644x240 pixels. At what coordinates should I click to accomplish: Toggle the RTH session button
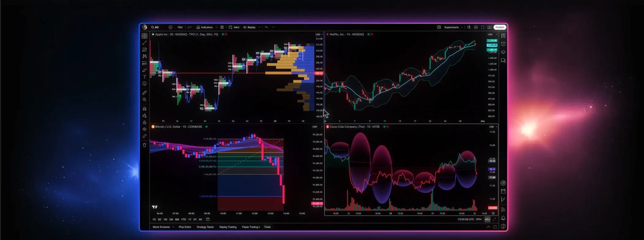(479, 219)
